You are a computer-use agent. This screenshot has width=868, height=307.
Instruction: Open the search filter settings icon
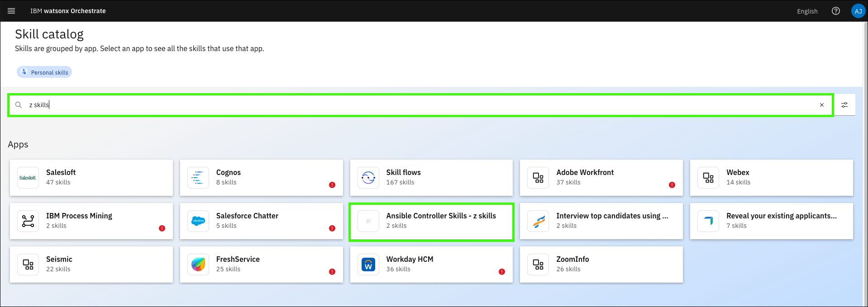pyautogui.click(x=844, y=105)
